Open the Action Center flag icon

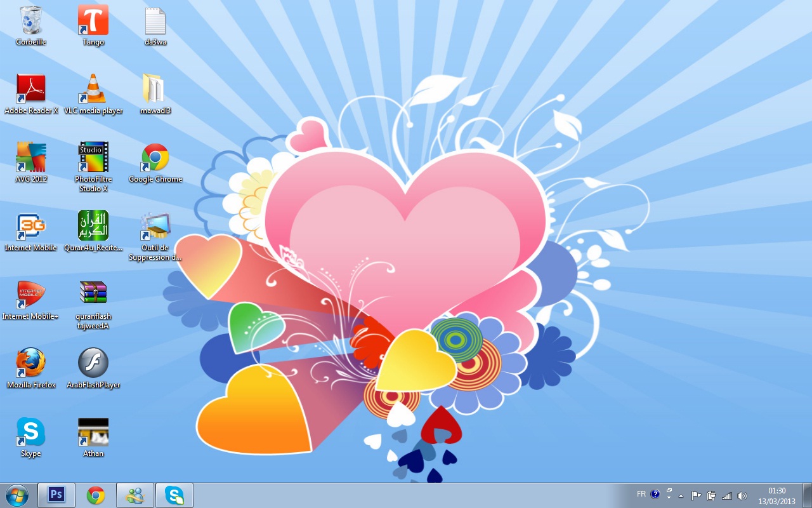(x=696, y=496)
